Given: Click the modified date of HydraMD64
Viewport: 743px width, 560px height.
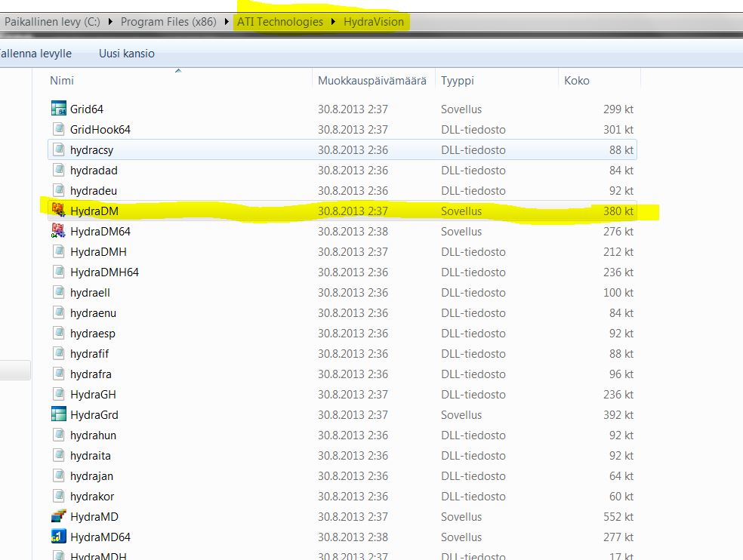Looking at the screenshot, I should (x=353, y=537).
